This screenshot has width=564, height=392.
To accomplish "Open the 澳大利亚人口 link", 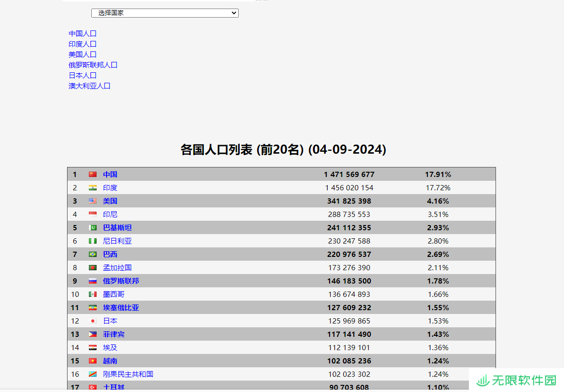I will [x=89, y=86].
